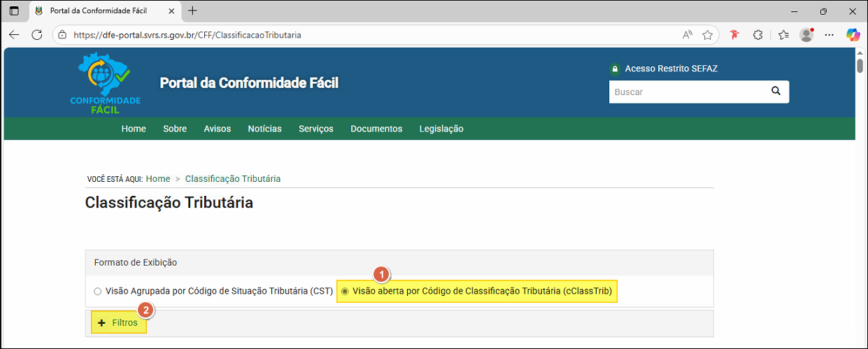Add this page to favorites star
The height and width of the screenshot is (349, 868).
pyautogui.click(x=708, y=34)
